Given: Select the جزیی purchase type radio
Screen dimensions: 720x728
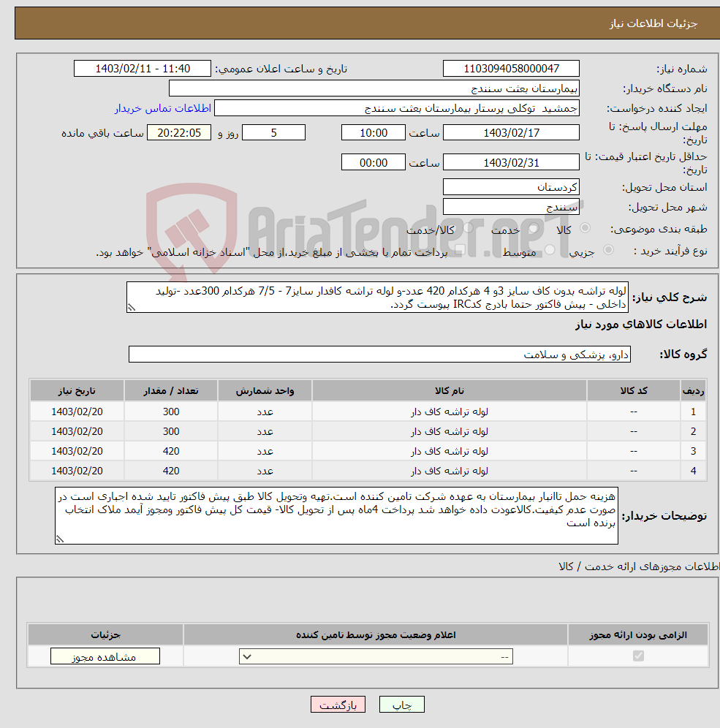Looking at the screenshot, I should [608, 250].
